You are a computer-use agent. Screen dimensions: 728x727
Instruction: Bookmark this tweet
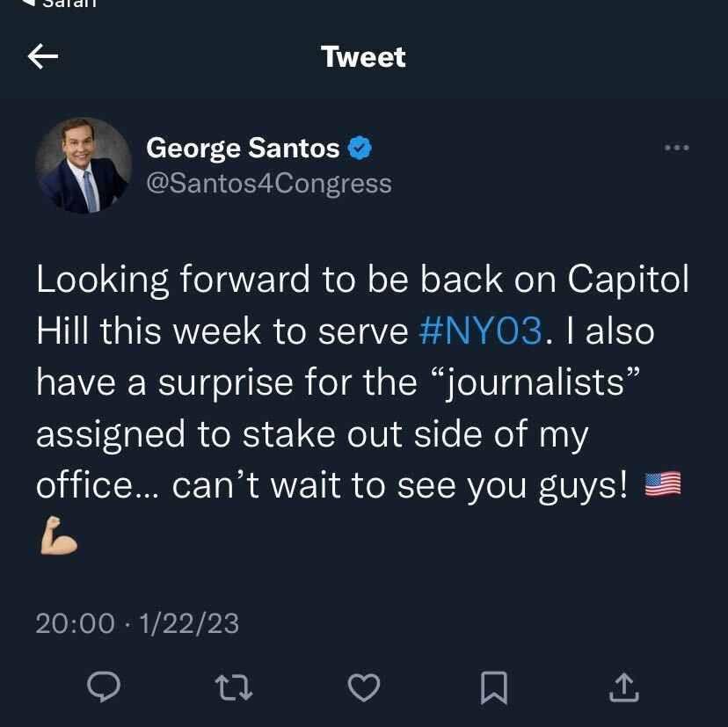pyautogui.click(x=494, y=687)
